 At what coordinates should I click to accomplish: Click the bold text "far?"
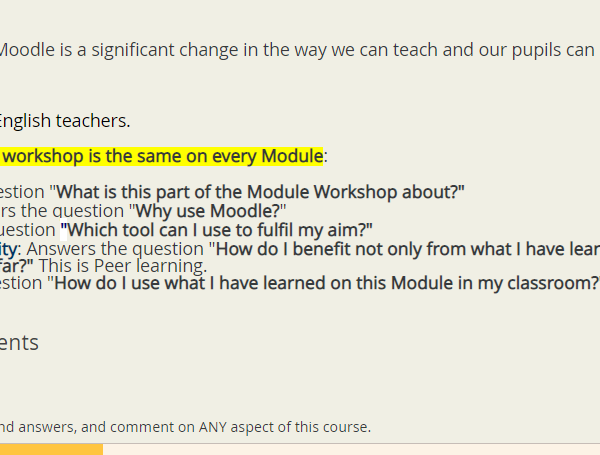tap(16, 266)
